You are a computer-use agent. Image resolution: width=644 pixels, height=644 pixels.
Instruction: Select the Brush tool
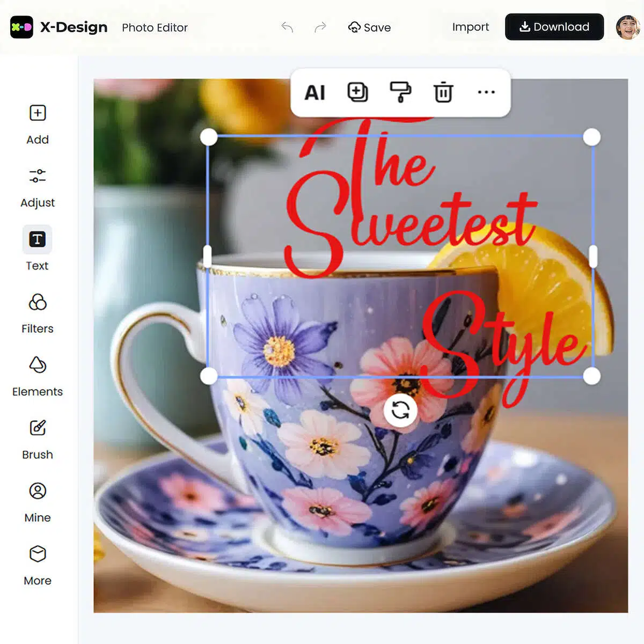pyautogui.click(x=38, y=440)
